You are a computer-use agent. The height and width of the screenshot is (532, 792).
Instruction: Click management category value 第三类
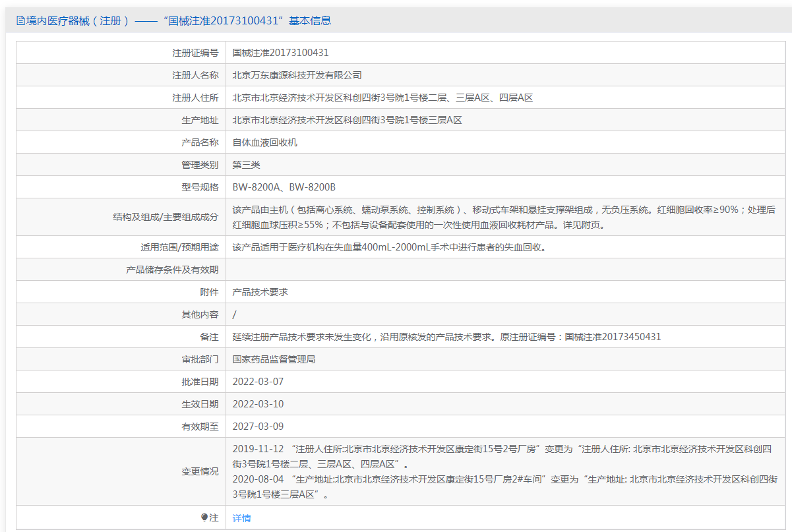pyautogui.click(x=247, y=165)
